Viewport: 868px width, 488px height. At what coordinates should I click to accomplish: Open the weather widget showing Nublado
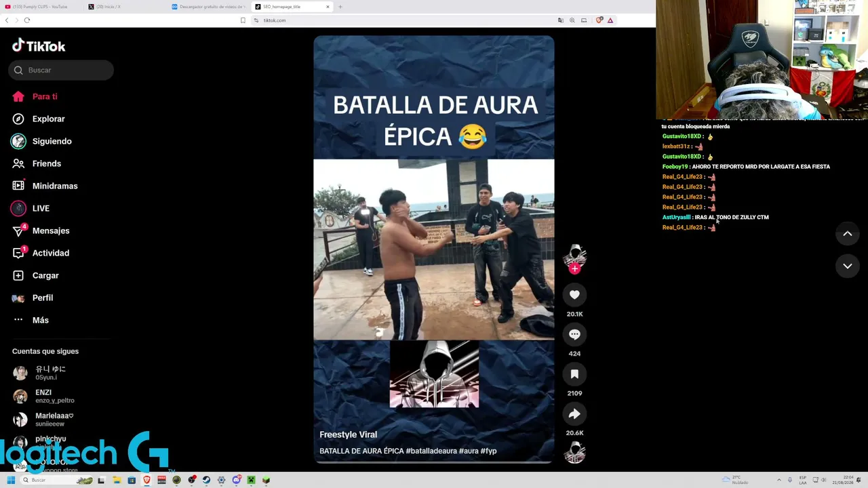(734, 480)
